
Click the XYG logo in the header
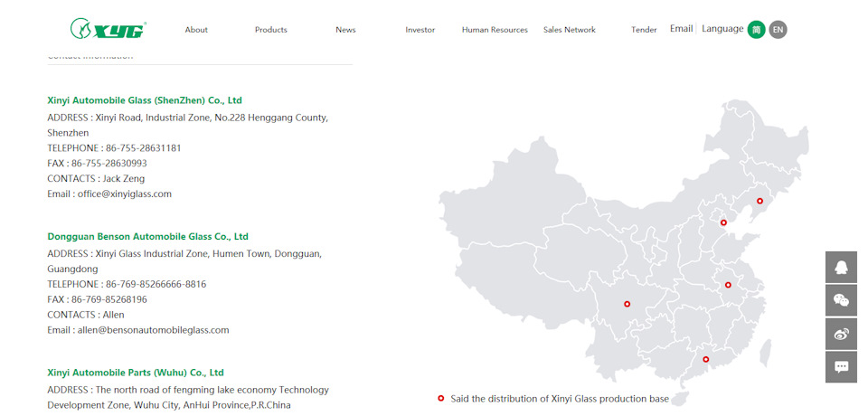(x=108, y=28)
